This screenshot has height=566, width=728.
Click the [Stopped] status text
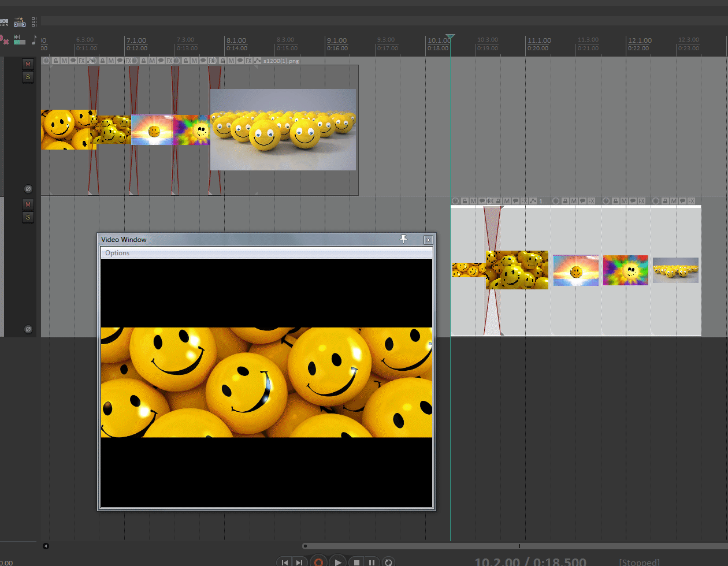pyautogui.click(x=639, y=563)
